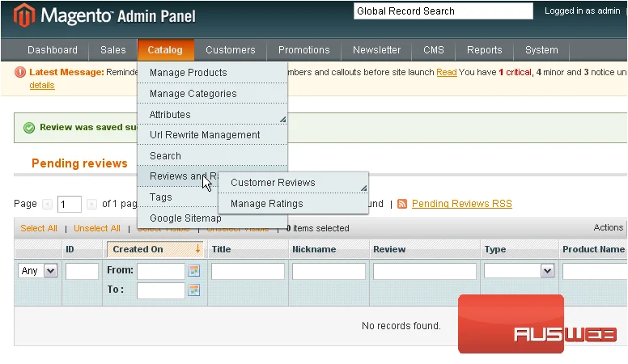
Task: Select Search in the Catalog menu
Action: (212, 156)
